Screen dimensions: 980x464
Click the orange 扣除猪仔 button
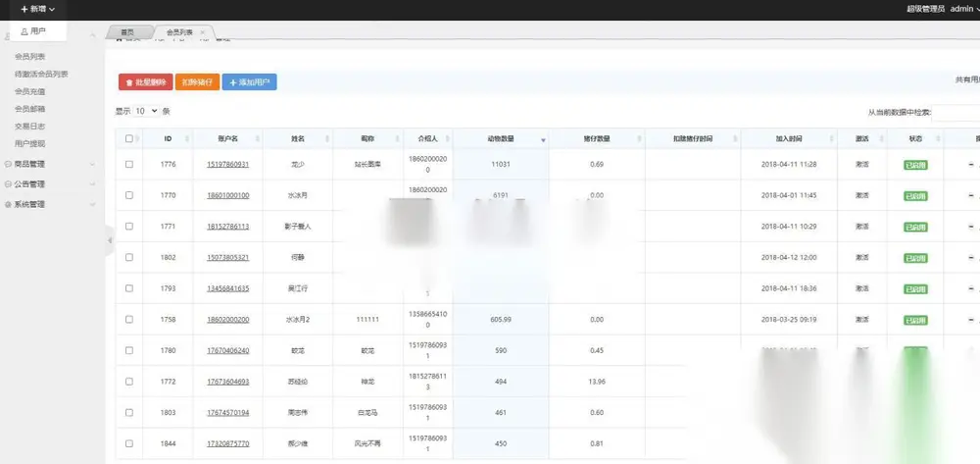pyautogui.click(x=198, y=82)
